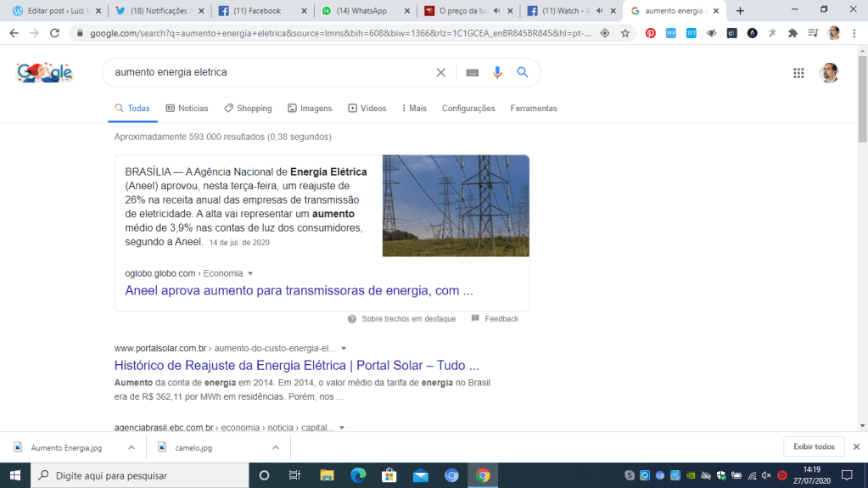Expand the portalsolar.com.br result options arrow

[344, 349]
